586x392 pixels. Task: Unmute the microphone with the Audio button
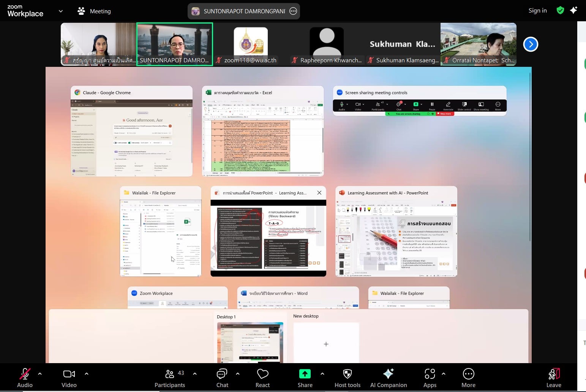(x=25, y=378)
